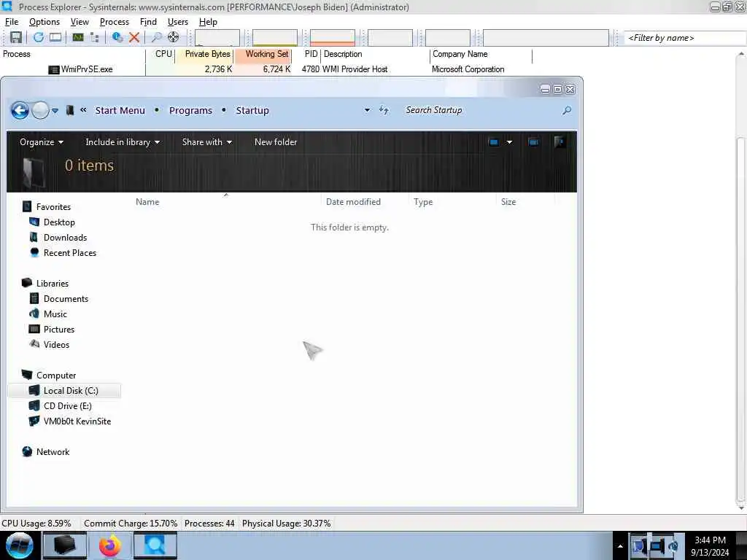This screenshot has height=560, width=747.
Task: Open the Process menu
Action: [x=115, y=22]
